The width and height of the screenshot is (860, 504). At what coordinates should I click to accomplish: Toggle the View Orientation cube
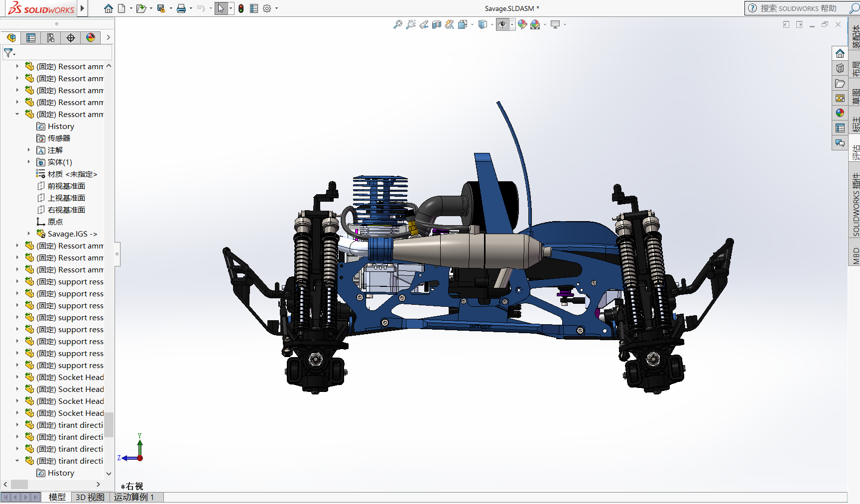tap(462, 24)
